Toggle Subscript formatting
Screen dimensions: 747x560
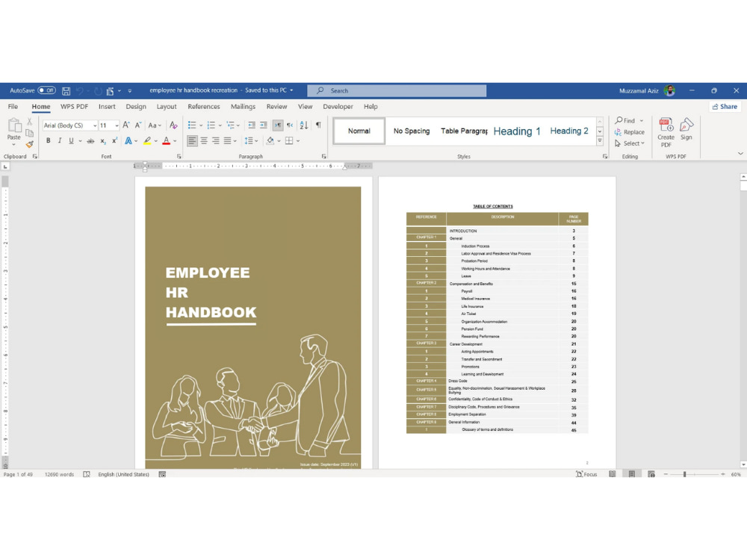103,140
